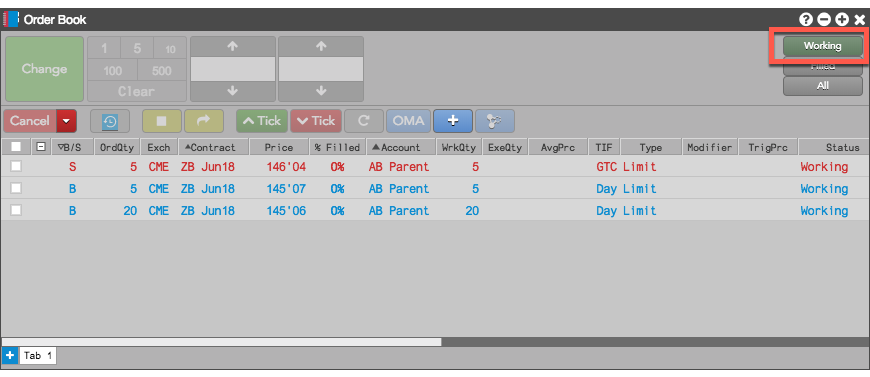This screenshot has width=870, height=377.
Task: Click the % Filled column header
Action: [337, 147]
